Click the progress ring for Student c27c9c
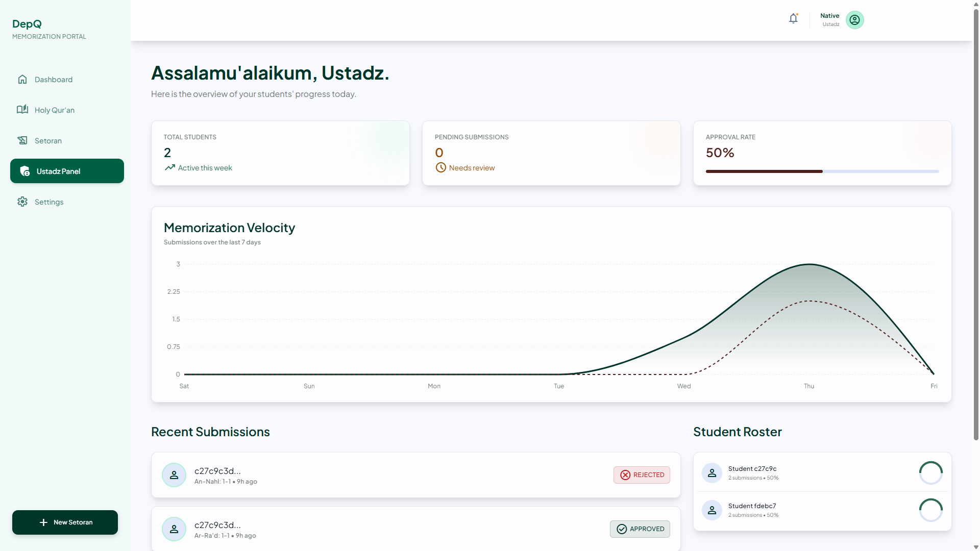Screen dimensions: 980x551 [931, 473]
